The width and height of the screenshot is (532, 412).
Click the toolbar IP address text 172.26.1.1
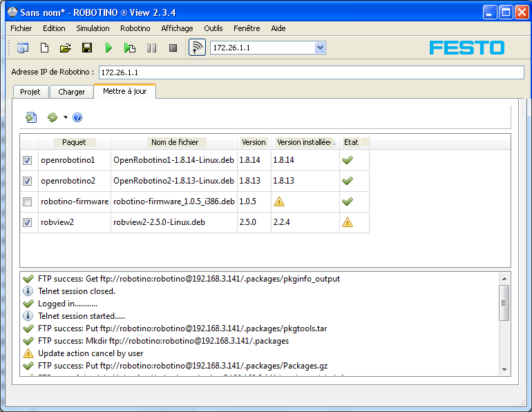231,48
